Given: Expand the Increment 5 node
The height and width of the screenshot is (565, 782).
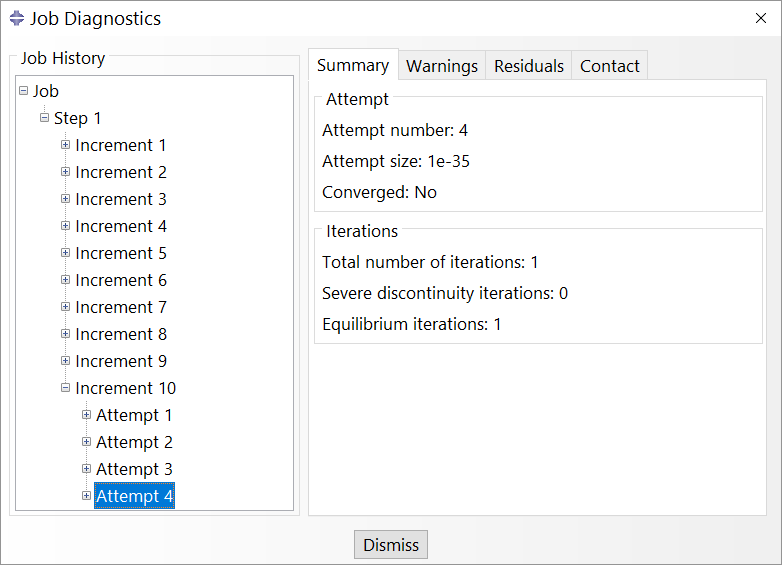Looking at the screenshot, I should 65,253.
